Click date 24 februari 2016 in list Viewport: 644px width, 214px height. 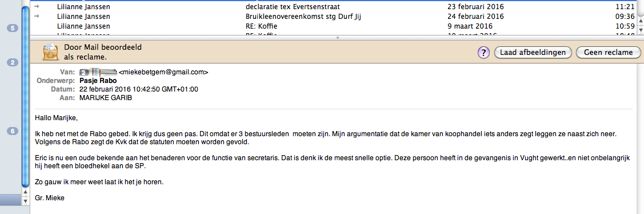tap(475, 17)
